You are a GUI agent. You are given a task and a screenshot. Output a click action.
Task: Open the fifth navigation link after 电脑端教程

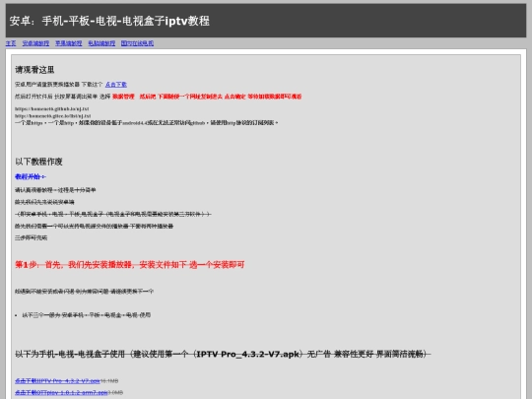click(x=137, y=43)
